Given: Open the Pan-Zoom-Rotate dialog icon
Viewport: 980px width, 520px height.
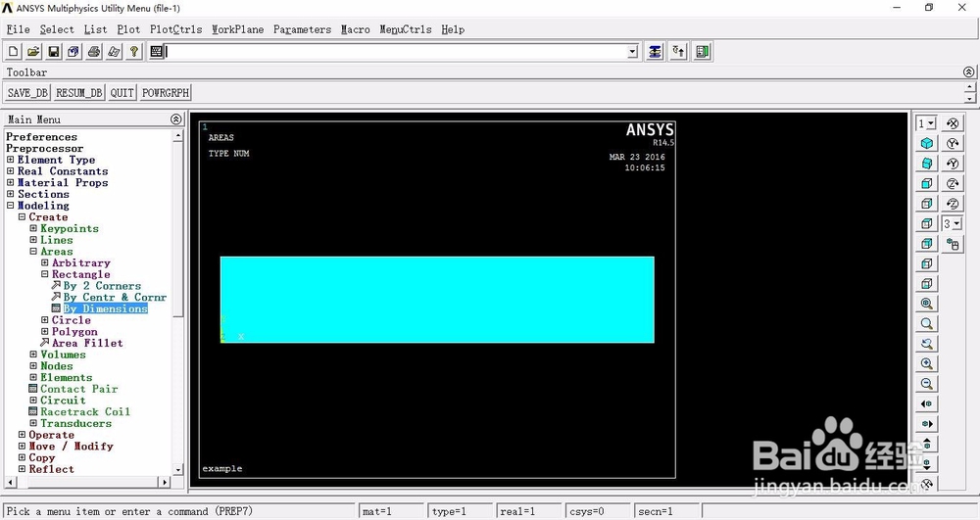Looking at the screenshot, I should point(73,52).
